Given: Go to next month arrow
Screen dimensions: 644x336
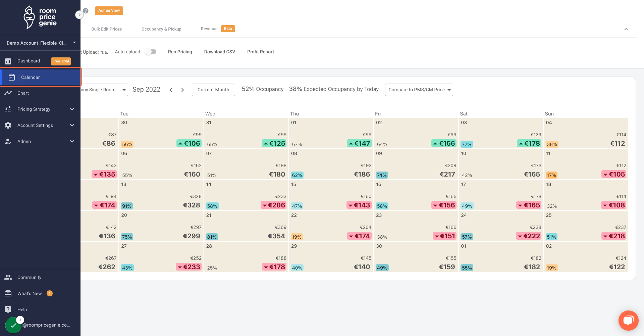Looking at the screenshot, I should tap(182, 90).
